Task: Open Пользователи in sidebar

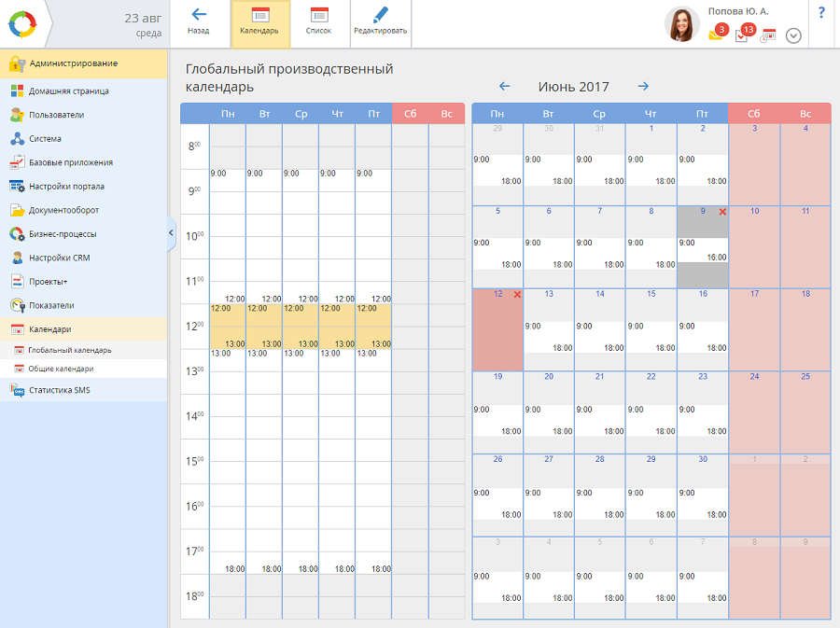Action: point(56,115)
